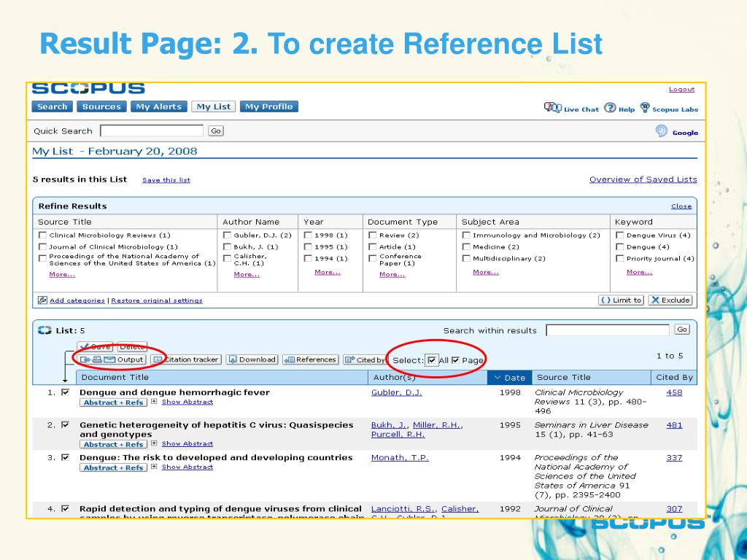Click the Exclude button
The width and height of the screenshot is (747, 560).
pyautogui.click(x=670, y=300)
